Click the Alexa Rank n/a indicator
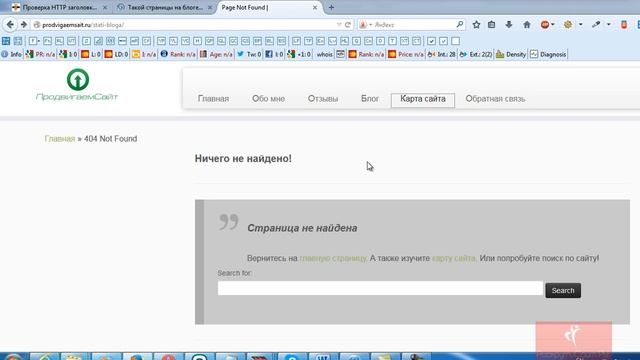The image size is (640, 360). (178, 54)
